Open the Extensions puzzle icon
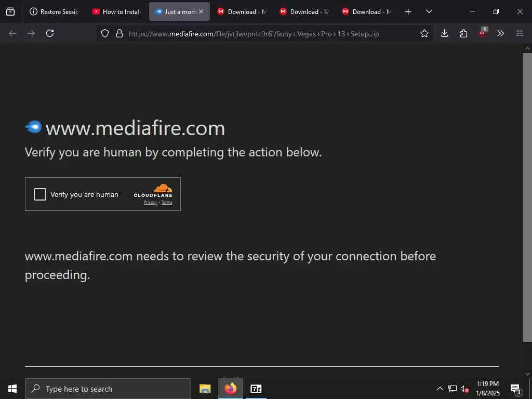The width and height of the screenshot is (532, 399). pyautogui.click(x=463, y=33)
